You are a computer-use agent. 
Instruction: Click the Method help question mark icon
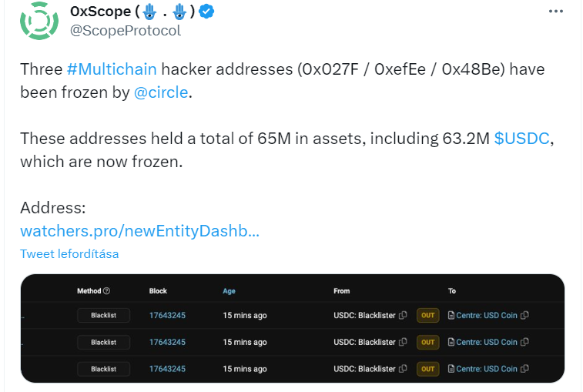(107, 291)
